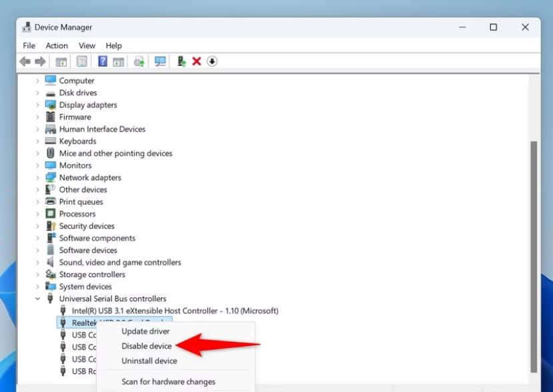Open the View menu
Image resolution: width=553 pixels, height=392 pixels.
pos(87,46)
